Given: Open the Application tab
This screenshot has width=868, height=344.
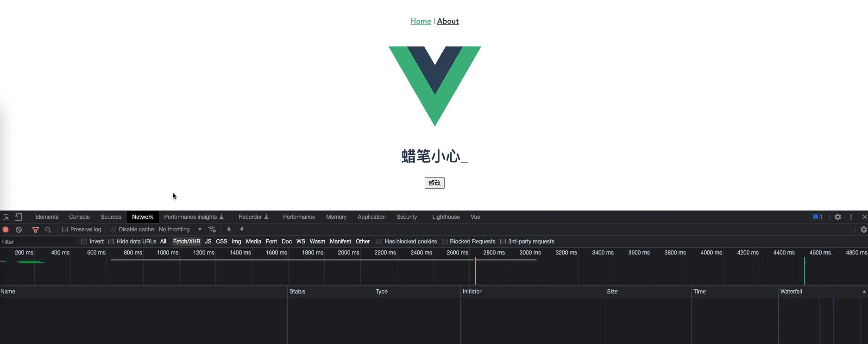Looking at the screenshot, I should coord(371,217).
